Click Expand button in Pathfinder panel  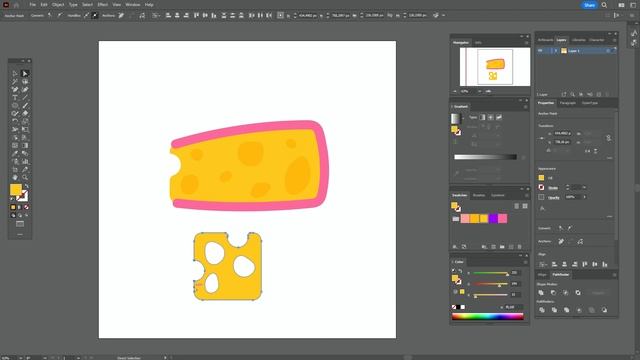598,293
